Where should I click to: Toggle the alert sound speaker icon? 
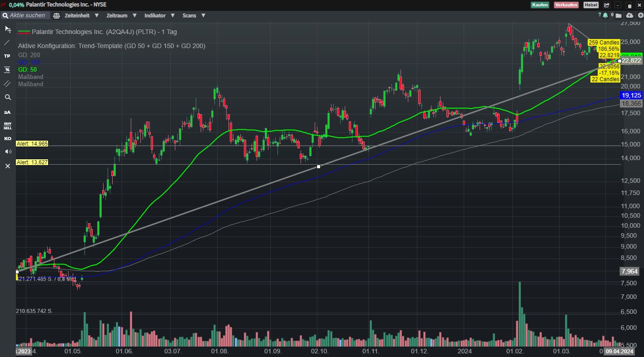8,152
